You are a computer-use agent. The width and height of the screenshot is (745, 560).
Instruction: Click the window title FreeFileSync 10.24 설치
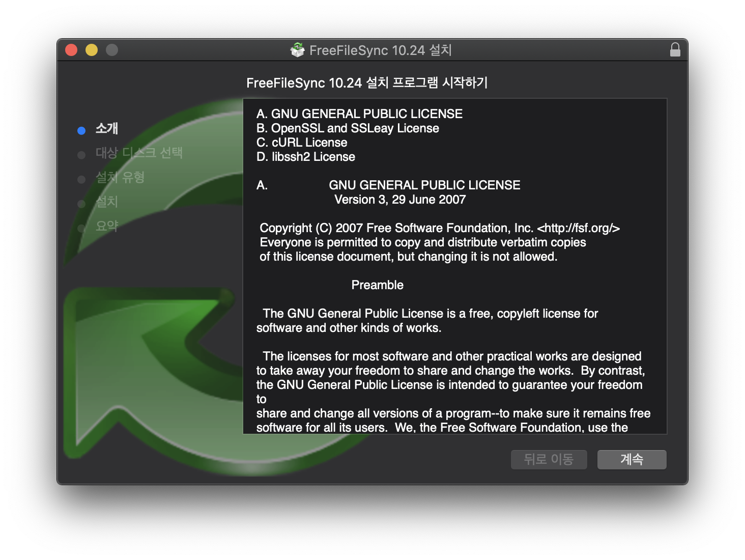[x=381, y=50]
